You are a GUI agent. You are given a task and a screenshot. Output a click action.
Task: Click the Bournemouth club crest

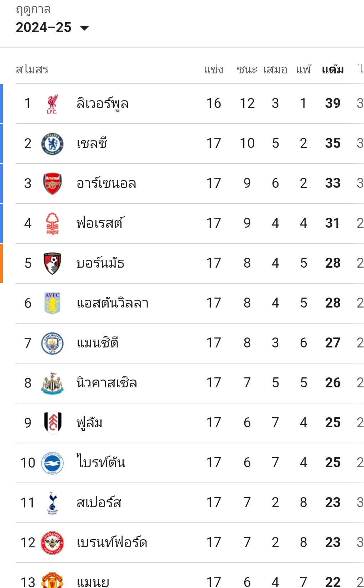click(x=52, y=263)
